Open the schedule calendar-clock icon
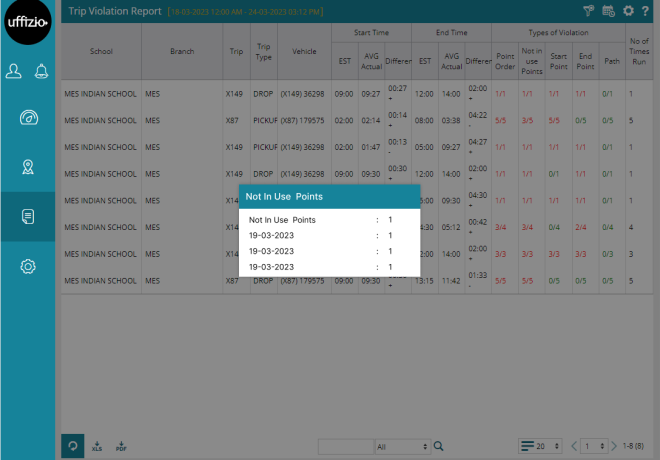660x460 pixels. pyautogui.click(x=608, y=10)
